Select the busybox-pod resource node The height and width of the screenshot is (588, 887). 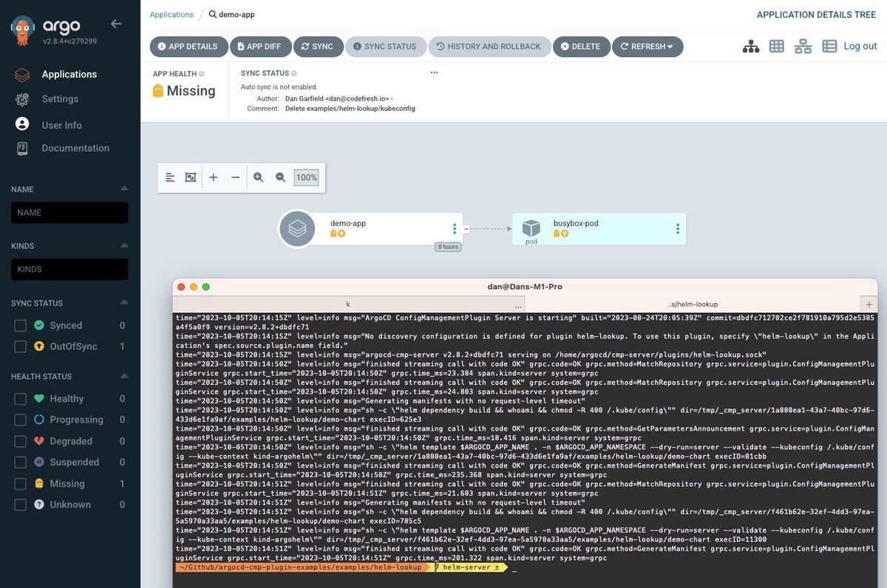pos(599,229)
